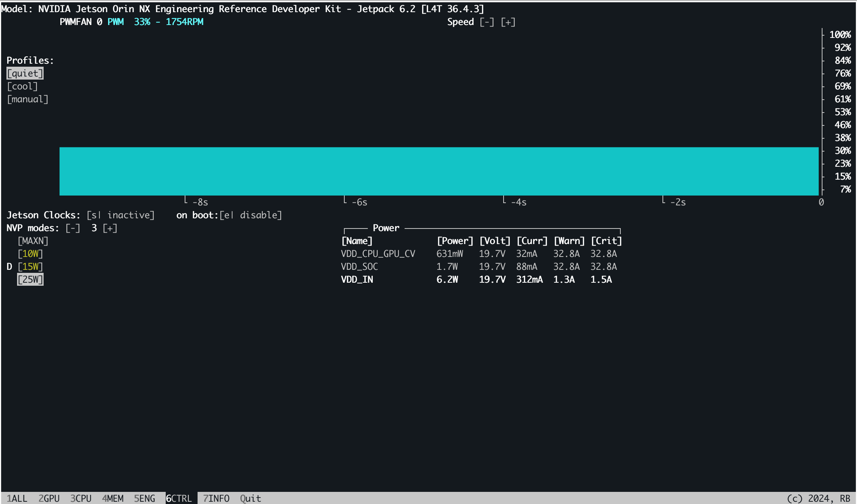Open the 7INFO tab
This screenshot has width=857, height=504.
pyautogui.click(x=216, y=498)
